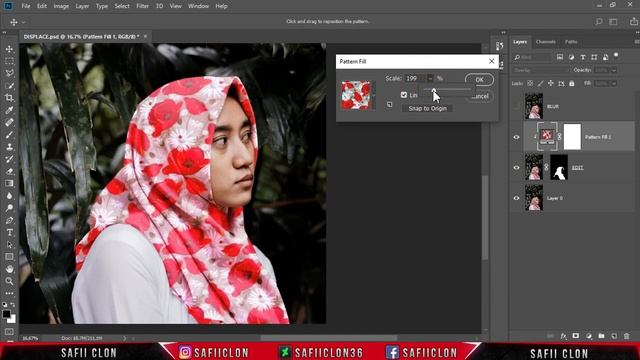Filter layers by smart object icon
Image resolution: width=640 pixels, height=360 pixels.
[605, 57]
